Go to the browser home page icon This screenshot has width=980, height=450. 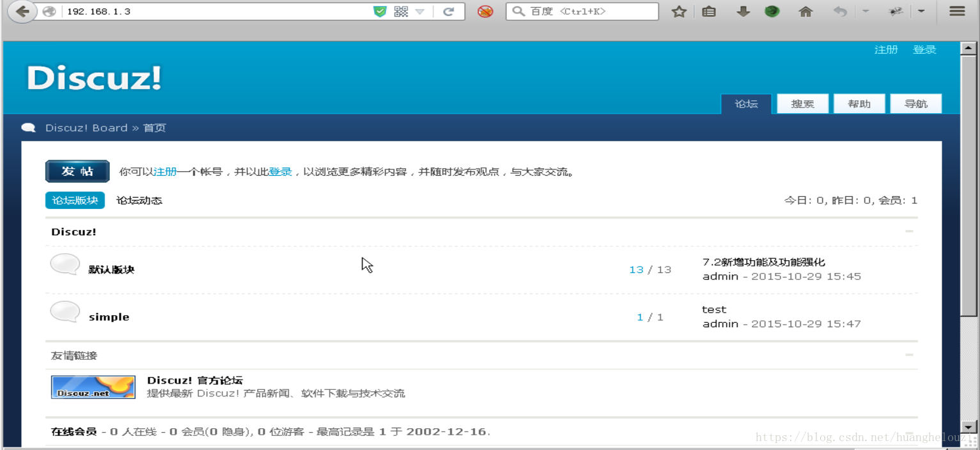805,12
